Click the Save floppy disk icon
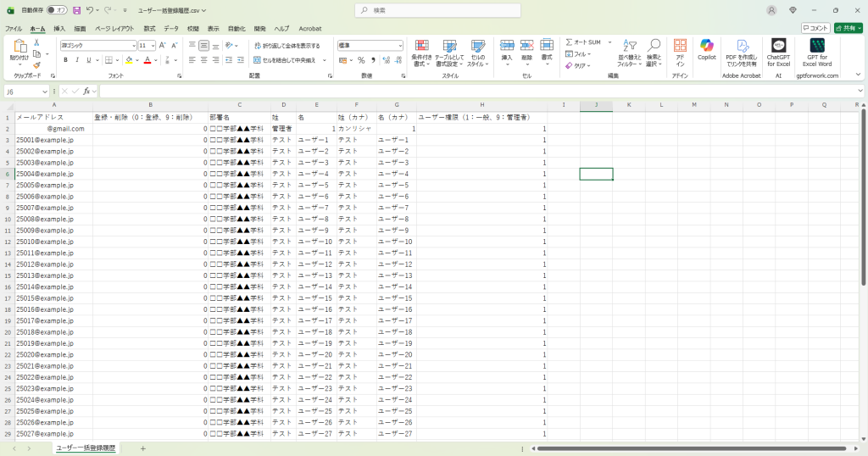The height and width of the screenshot is (456, 868). [x=77, y=10]
